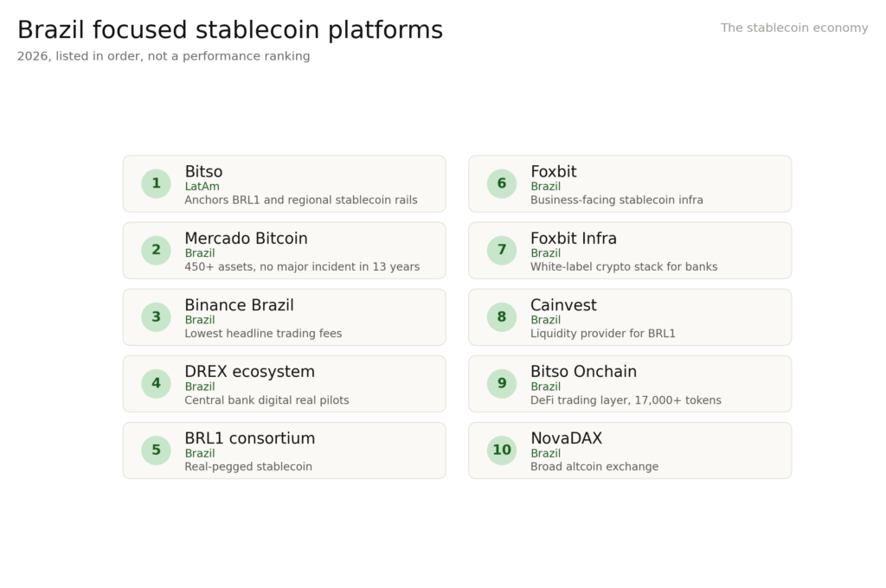Screen dimensions: 886x588
Task: Click the '2026, listed in order' subtitle
Action: (x=164, y=56)
